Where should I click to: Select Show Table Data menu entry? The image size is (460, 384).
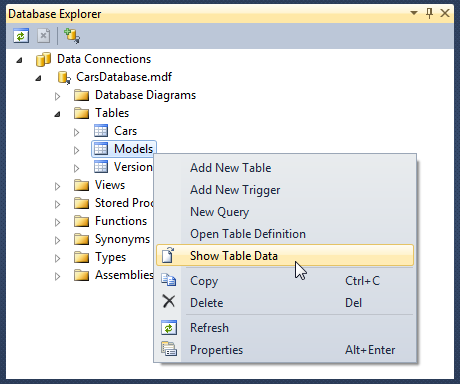[285, 255]
